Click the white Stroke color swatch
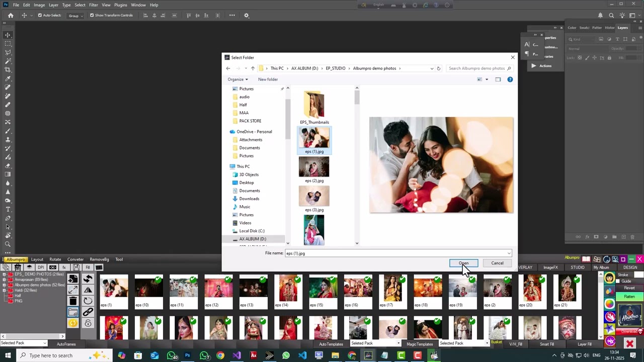 (x=638, y=275)
